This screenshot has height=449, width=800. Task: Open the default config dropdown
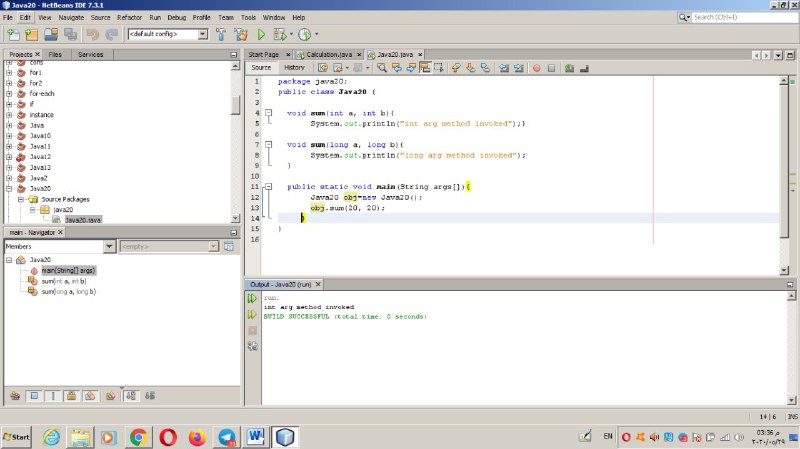203,34
